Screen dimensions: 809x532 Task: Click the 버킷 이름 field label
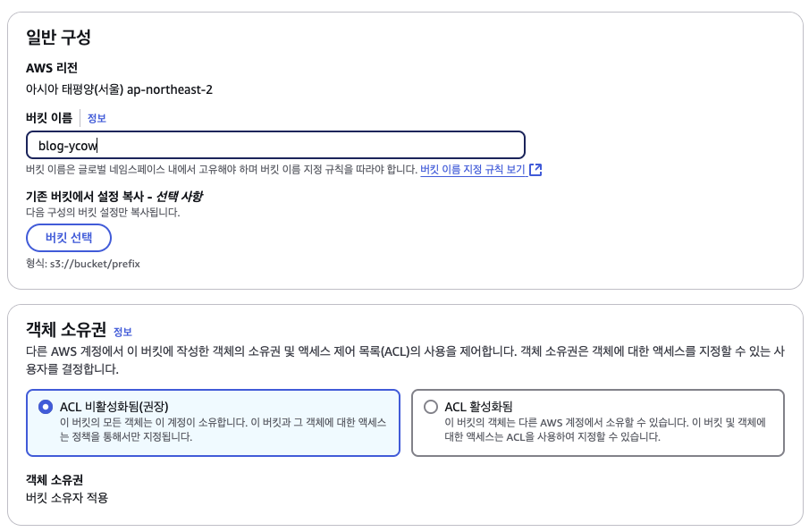[x=49, y=118]
